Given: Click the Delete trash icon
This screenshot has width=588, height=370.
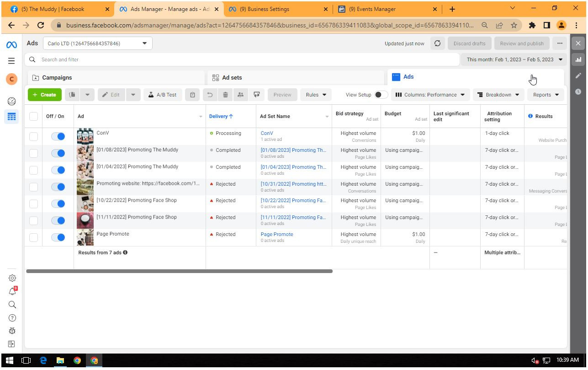Looking at the screenshot, I should tap(225, 95).
